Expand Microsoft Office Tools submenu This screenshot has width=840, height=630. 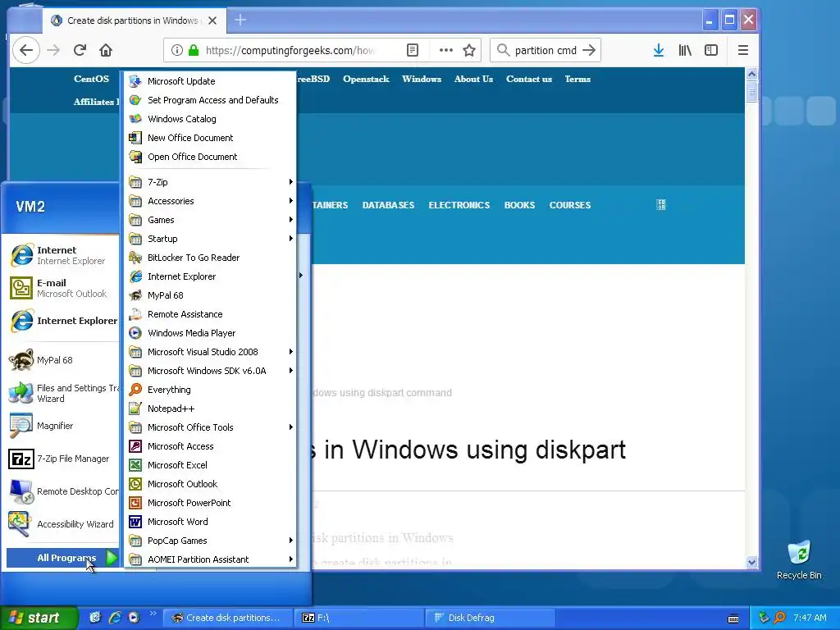(210, 427)
